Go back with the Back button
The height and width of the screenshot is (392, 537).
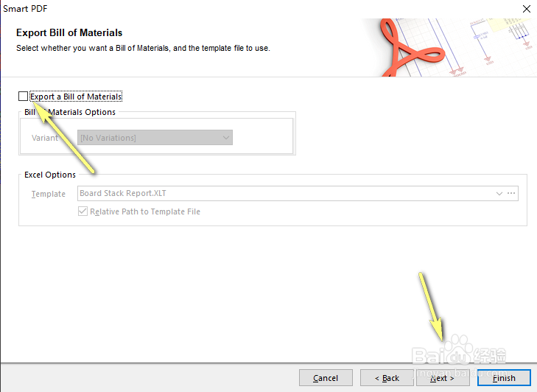[x=387, y=378]
